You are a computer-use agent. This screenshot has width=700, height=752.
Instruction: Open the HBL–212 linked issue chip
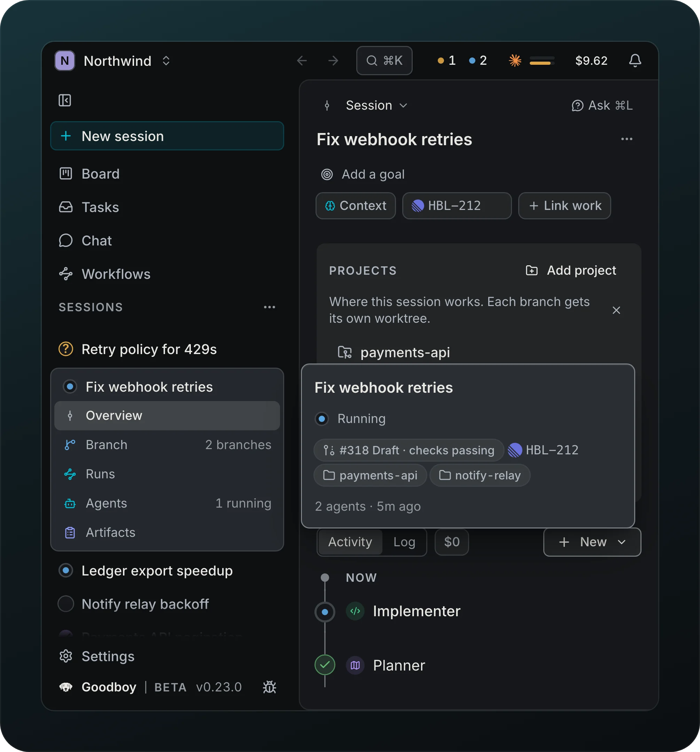457,205
